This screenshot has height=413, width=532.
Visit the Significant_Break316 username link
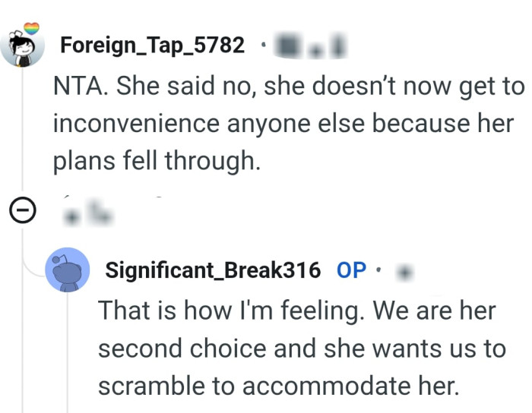click(213, 270)
